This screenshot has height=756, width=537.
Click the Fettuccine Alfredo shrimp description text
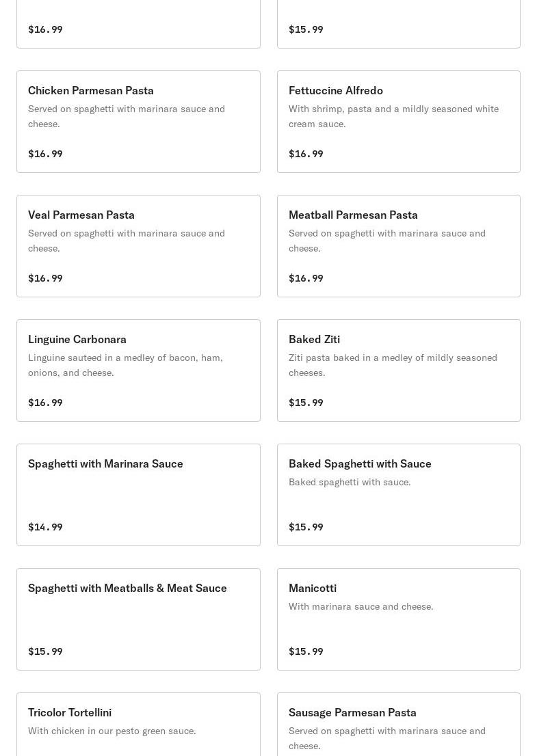point(393,116)
